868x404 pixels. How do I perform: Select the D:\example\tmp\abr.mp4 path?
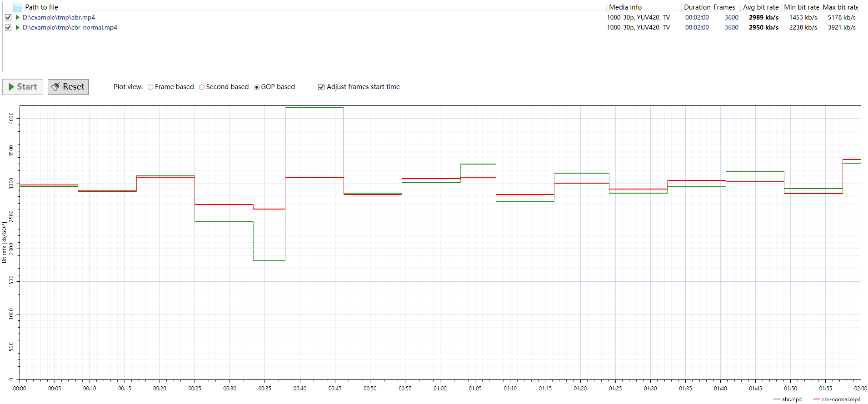click(59, 17)
